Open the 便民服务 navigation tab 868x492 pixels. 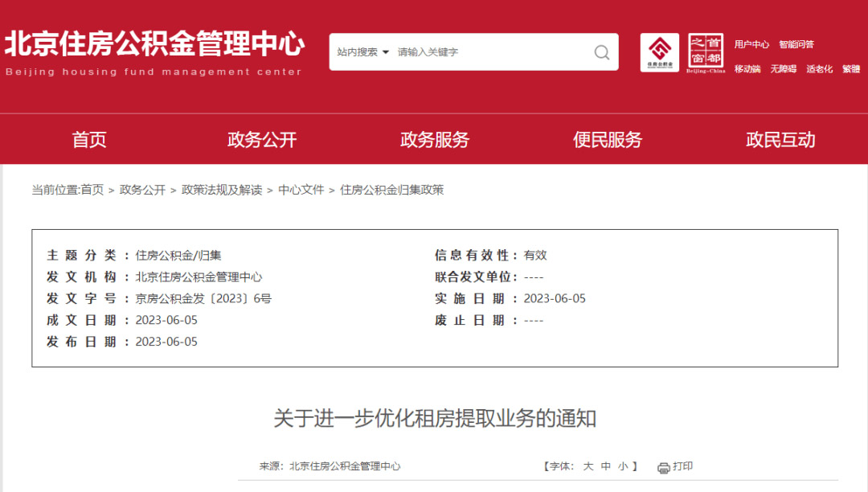tap(608, 139)
